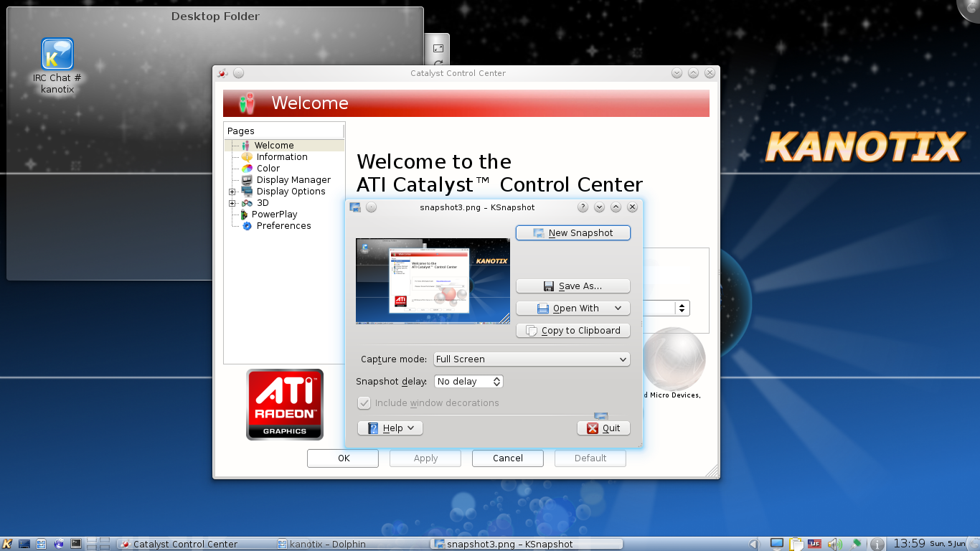980x551 pixels.
Task: Open the volume mixer speaker icon
Action: click(x=834, y=544)
